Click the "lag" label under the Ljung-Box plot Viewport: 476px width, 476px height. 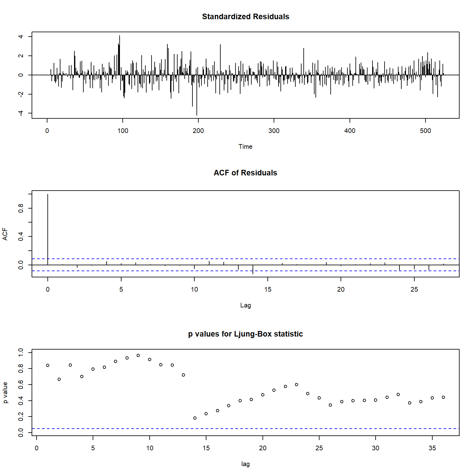245,464
